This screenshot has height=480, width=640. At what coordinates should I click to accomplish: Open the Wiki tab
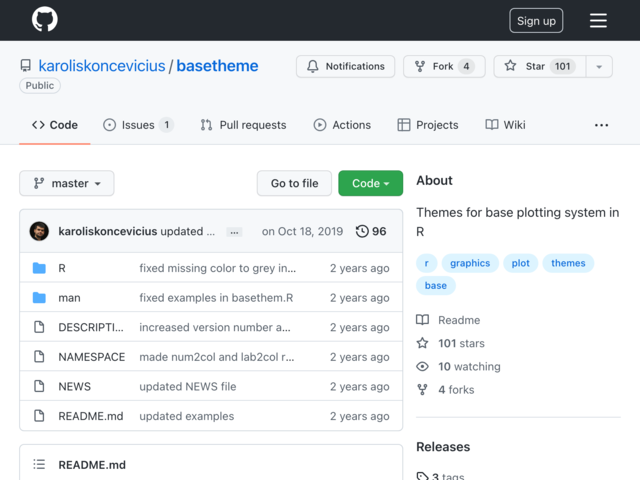[x=505, y=125]
